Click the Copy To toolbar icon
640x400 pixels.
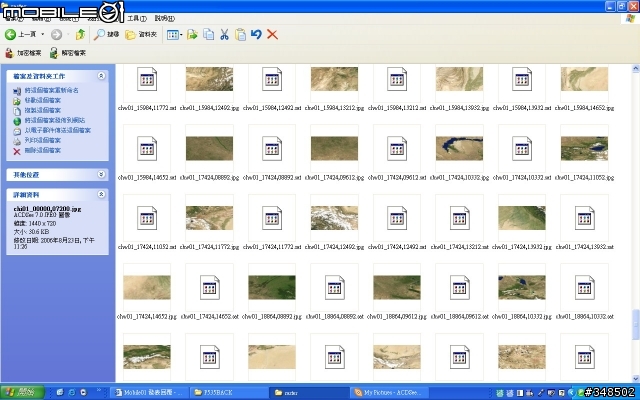209,35
